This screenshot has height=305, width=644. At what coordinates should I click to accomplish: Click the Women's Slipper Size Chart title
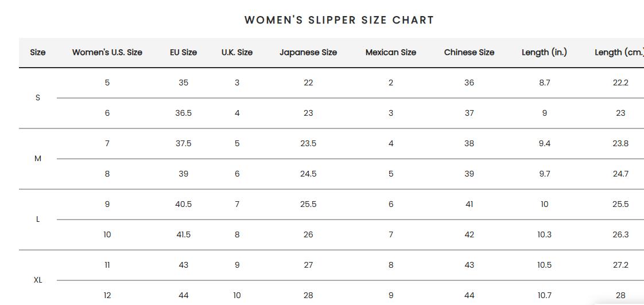(x=339, y=20)
